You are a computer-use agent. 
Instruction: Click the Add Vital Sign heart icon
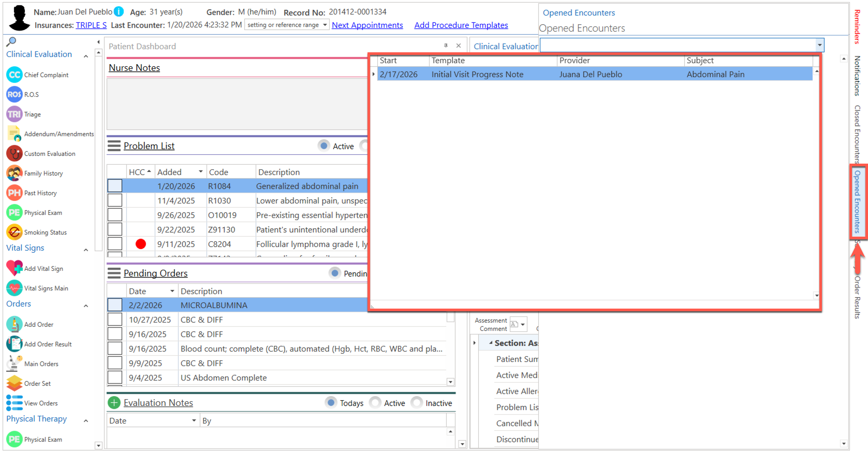click(x=14, y=268)
